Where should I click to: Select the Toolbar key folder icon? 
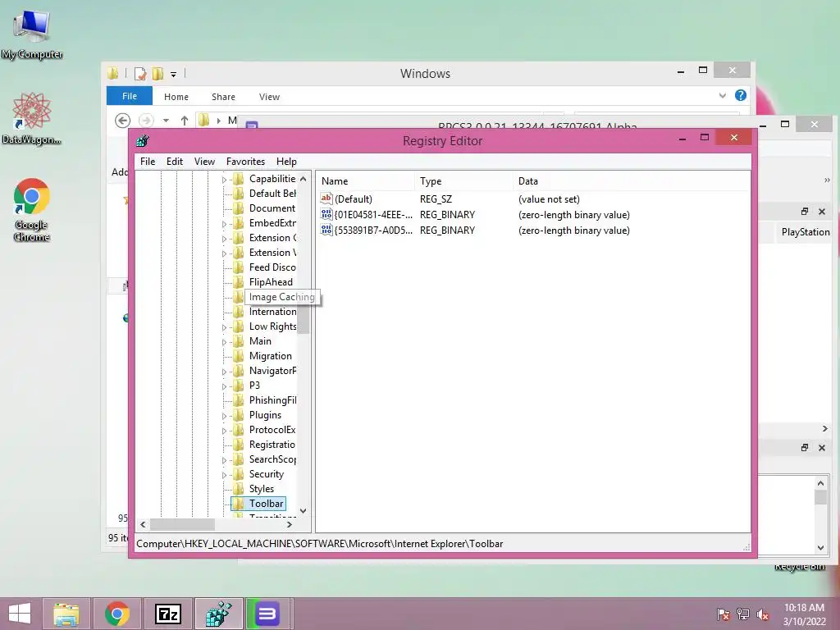[x=239, y=504]
